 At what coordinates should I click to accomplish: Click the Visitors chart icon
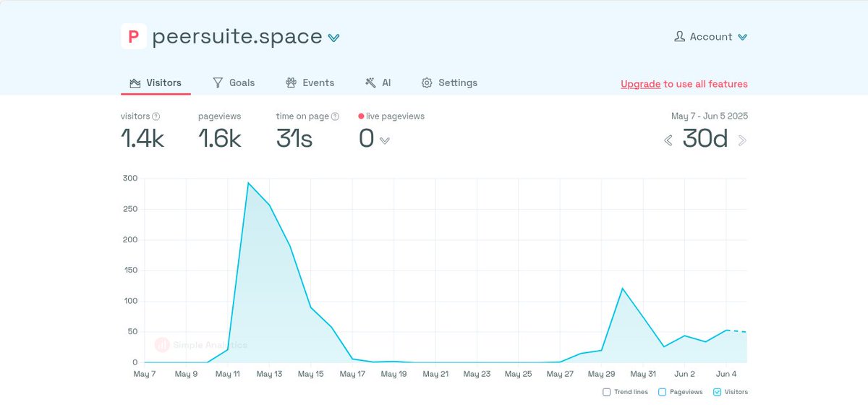pyautogui.click(x=135, y=82)
